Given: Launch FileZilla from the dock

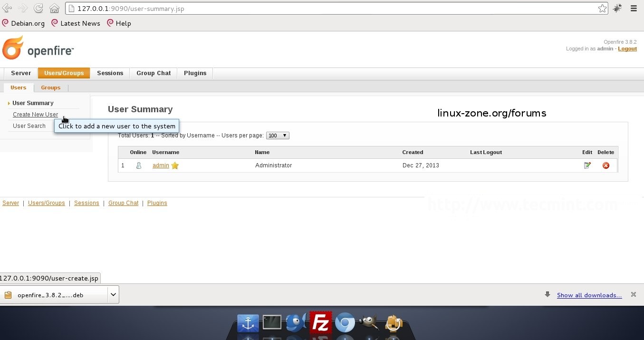Looking at the screenshot, I should [x=320, y=323].
